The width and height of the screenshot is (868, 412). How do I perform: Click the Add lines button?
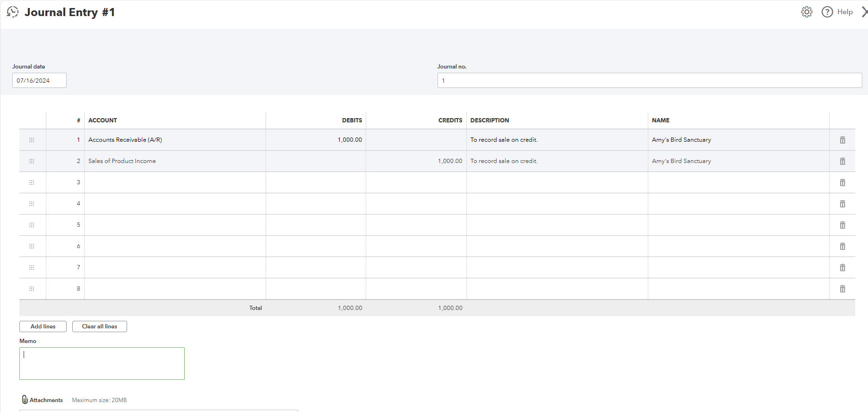[x=43, y=326]
